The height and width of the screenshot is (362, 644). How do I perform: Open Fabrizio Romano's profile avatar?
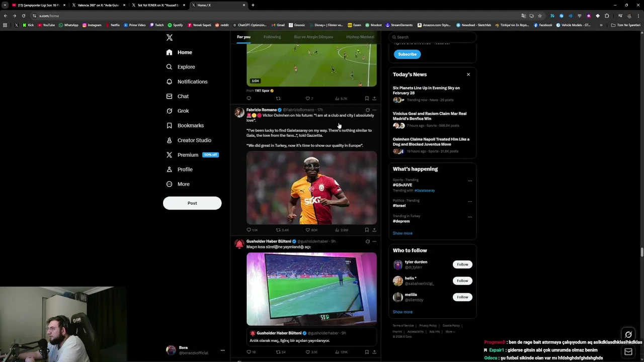point(239,112)
